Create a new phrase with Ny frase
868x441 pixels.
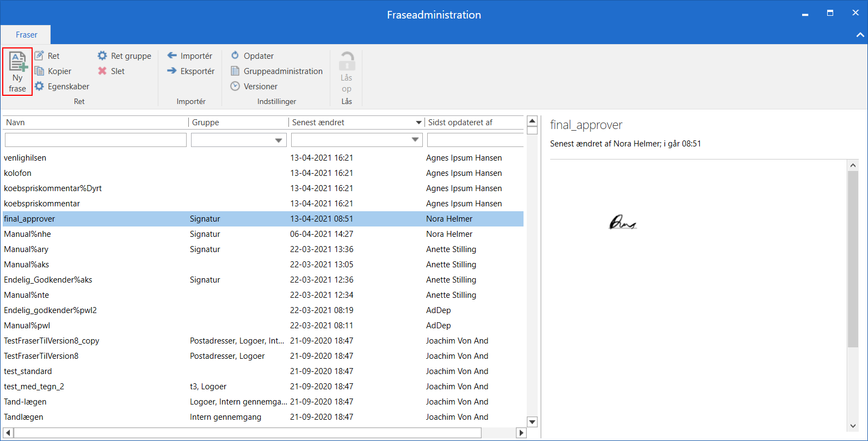pos(17,72)
